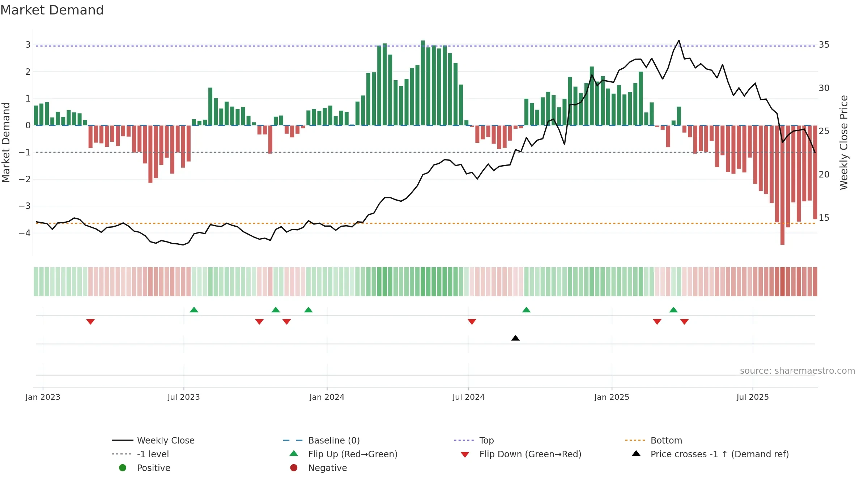
Task: Click the 3 demand axis tick label
Action: coord(28,45)
